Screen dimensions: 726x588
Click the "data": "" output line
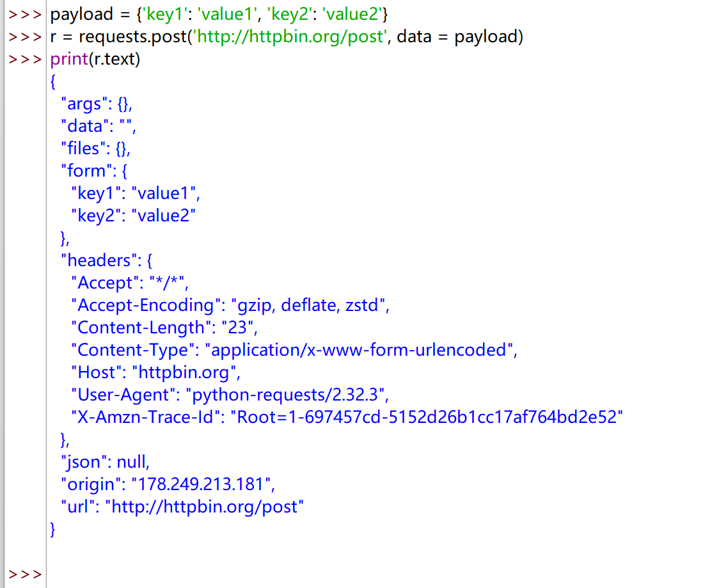(x=98, y=127)
